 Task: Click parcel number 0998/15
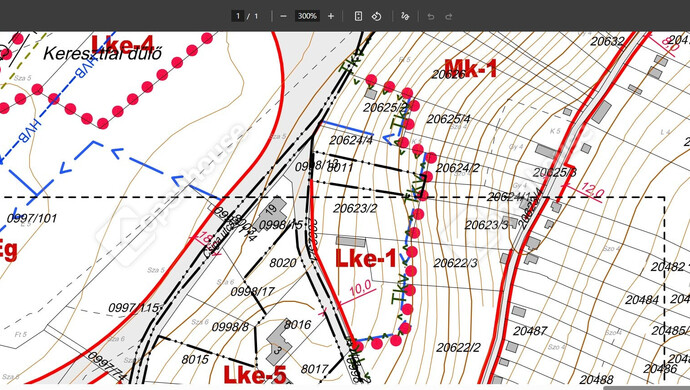(281, 225)
